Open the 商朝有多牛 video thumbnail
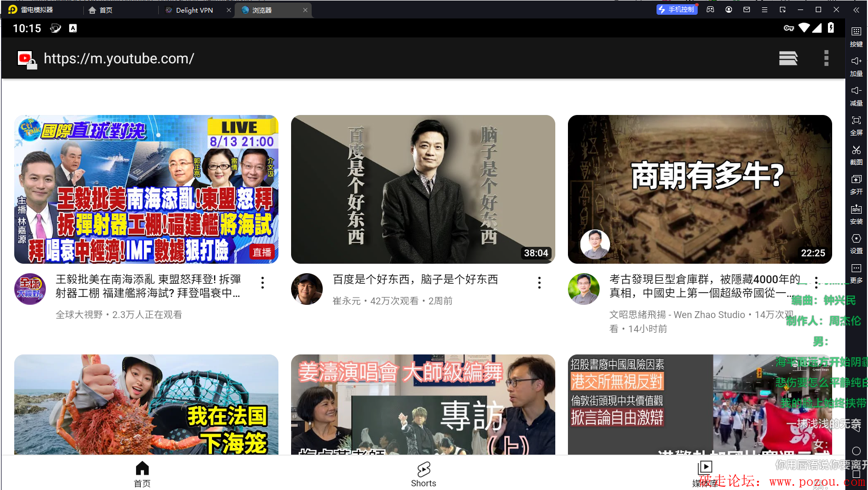Image resolution: width=868 pixels, height=490 pixels. coord(699,189)
